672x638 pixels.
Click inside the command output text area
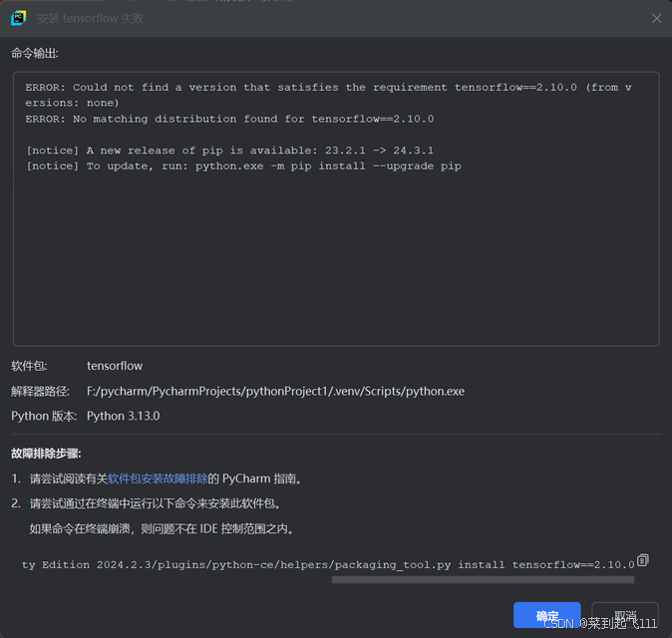(336, 209)
